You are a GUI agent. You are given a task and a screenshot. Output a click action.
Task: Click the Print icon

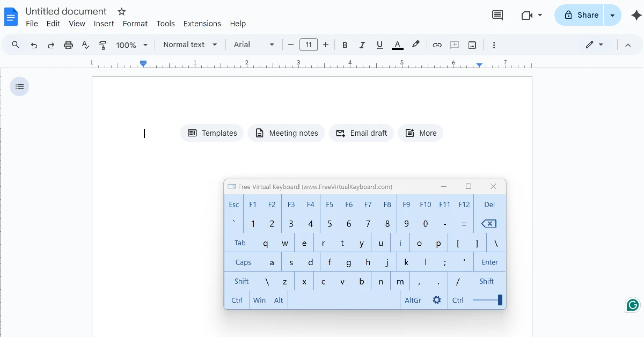point(68,45)
